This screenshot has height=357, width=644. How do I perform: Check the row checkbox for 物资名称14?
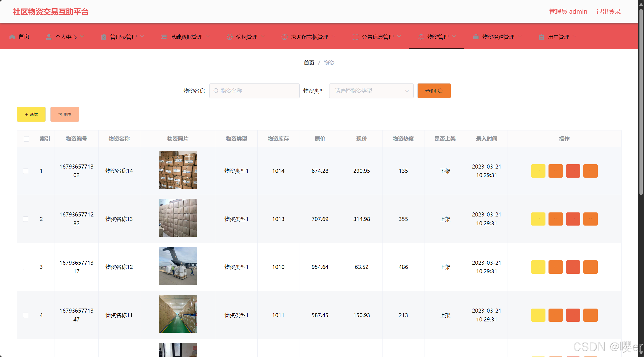pos(26,171)
